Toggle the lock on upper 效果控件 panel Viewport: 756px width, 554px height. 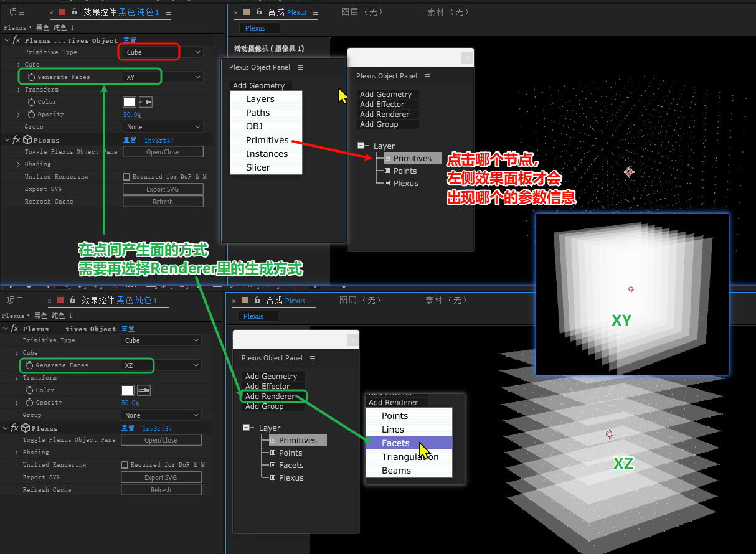[x=74, y=12]
